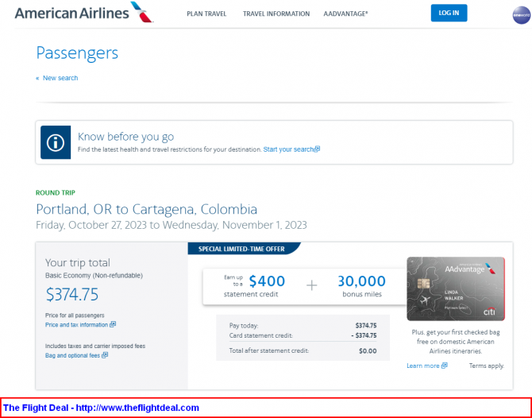This screenshot has width=532, height=418.
Task: Click the AAdvantage Citi credit card image
Action: pos(456,288)
